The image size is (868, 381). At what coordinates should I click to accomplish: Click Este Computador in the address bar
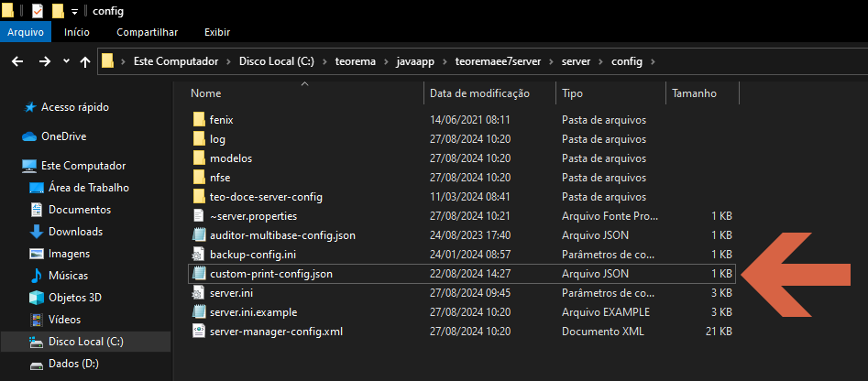pyautogui.click(x=176, y=61)
